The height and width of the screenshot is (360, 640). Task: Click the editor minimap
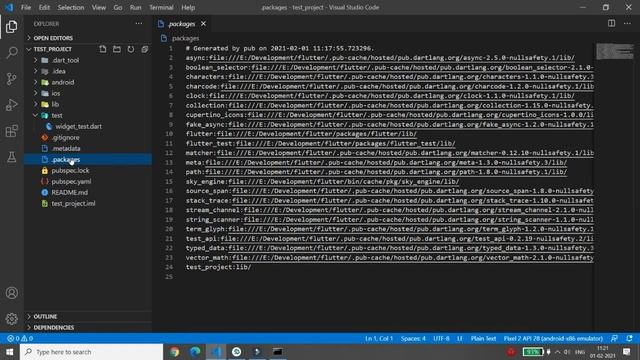(x=615, y=51)
